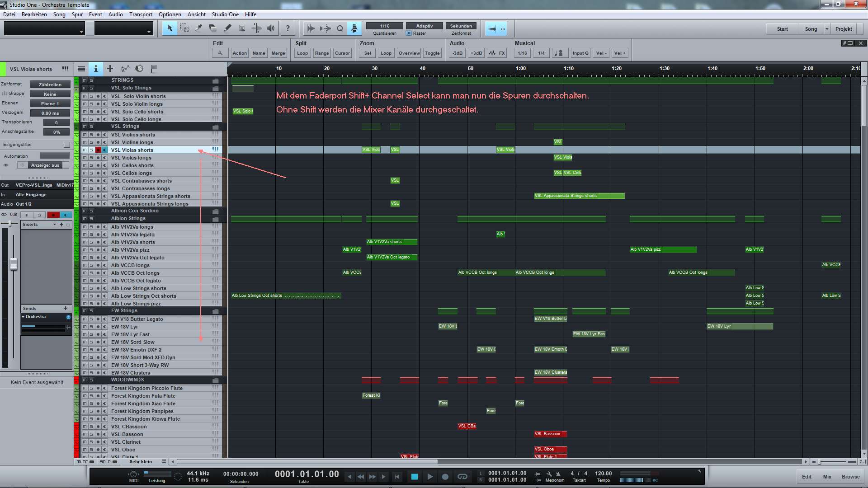Click the transport Record button
The height and width of the screenshot is (488, 868).
(x=445, y=476)
